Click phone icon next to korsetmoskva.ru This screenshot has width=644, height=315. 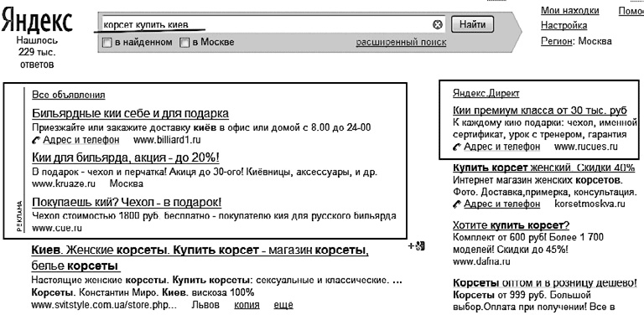(x=457, y=204)
